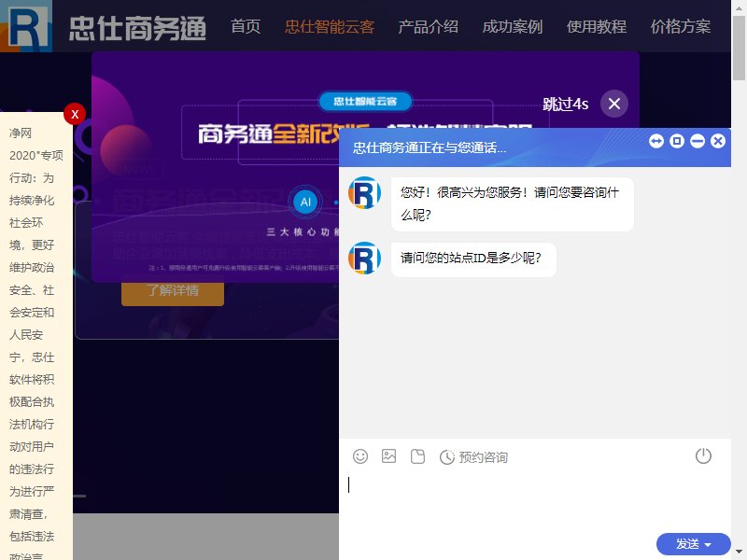The image size is (747, 560).
Task: Focus the chat message input area
Action: point(534,502)
